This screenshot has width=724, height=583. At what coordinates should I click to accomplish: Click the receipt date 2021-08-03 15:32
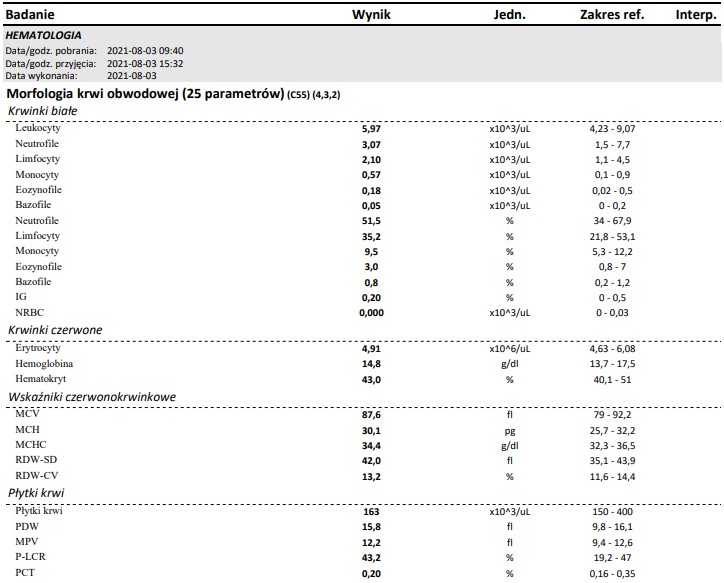tap(145, 64)
